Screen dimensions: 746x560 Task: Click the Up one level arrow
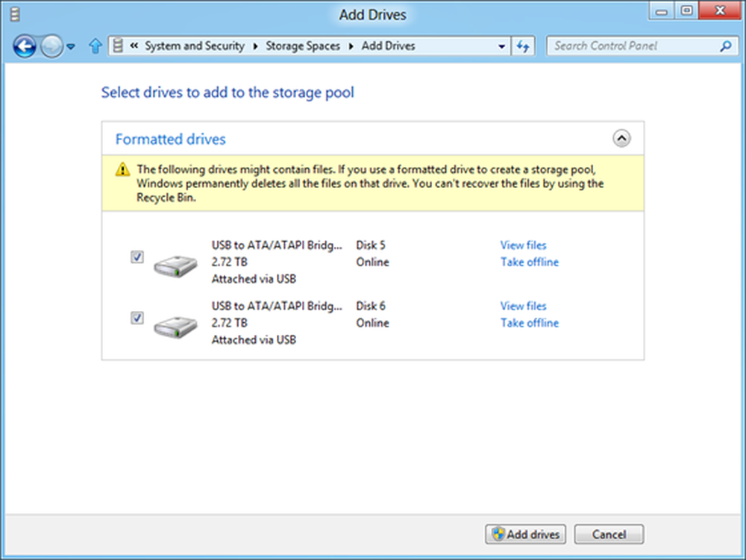pos(95,46)
